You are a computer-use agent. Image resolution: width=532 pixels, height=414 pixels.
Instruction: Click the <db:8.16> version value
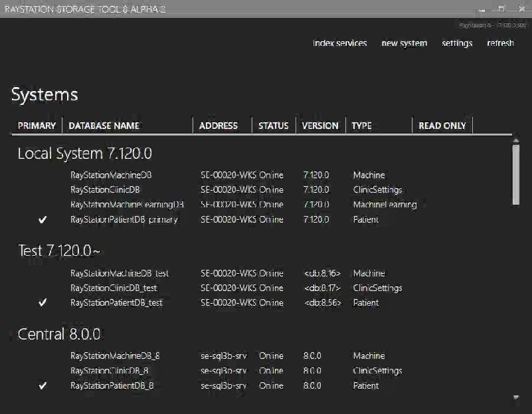click(322, 273)
